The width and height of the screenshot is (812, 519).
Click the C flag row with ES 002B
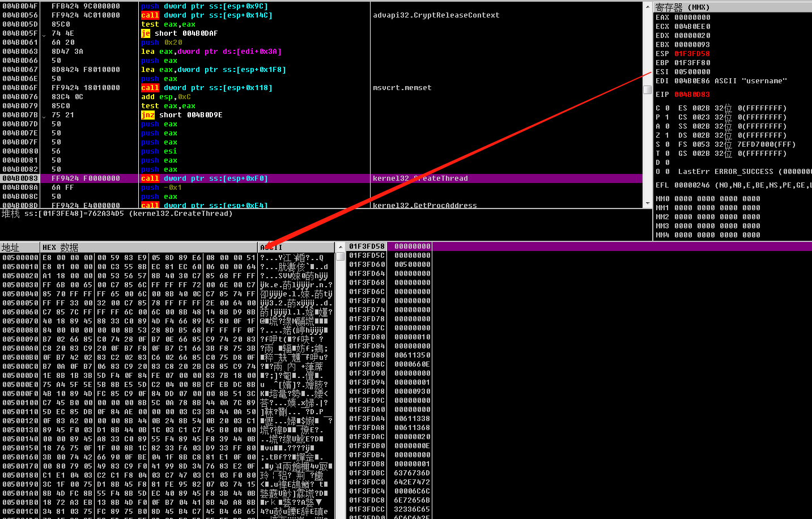pos(721,108)
